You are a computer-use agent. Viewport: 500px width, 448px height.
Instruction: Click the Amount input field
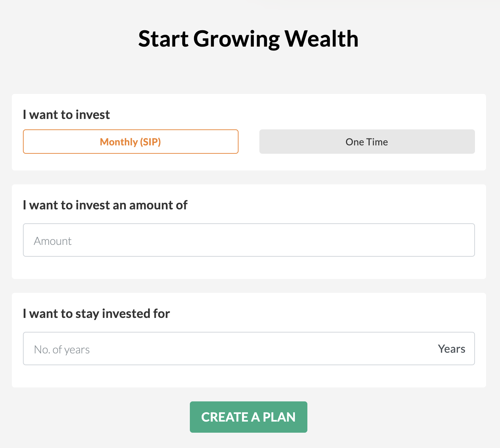click(249, 240)
